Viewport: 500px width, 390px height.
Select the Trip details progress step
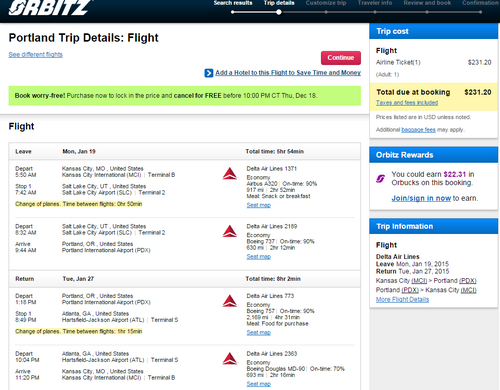279,3
